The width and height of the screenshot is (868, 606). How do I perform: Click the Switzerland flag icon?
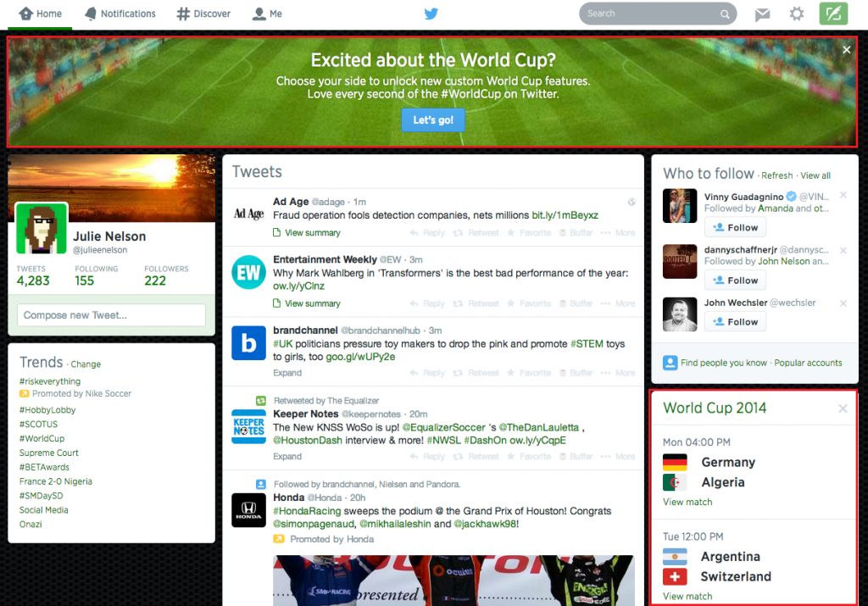(675, 576)
